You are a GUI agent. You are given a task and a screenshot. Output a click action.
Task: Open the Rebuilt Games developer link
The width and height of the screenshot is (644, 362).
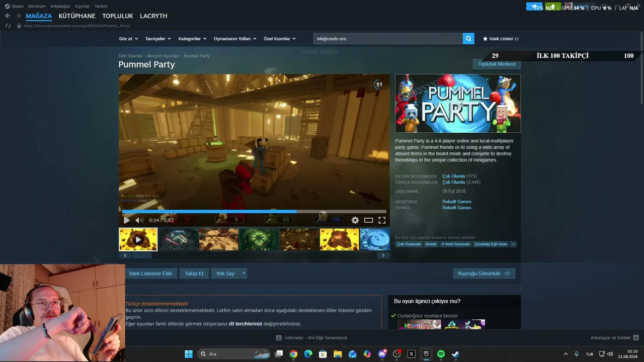(457, 202)
